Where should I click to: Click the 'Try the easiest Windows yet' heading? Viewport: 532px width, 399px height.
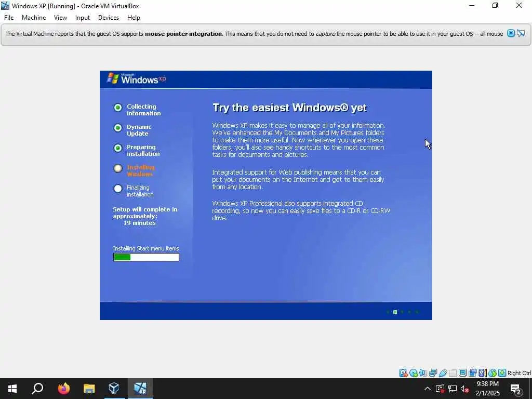pos(290,108)
